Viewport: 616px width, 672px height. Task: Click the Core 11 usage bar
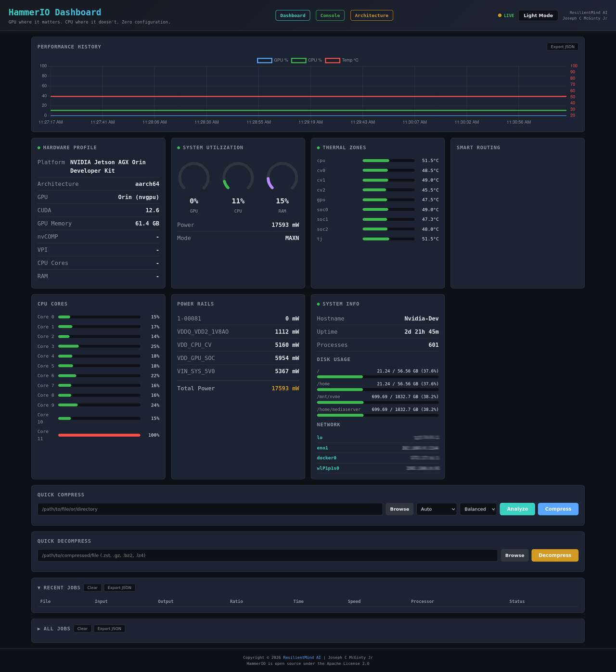coord(99,435)
